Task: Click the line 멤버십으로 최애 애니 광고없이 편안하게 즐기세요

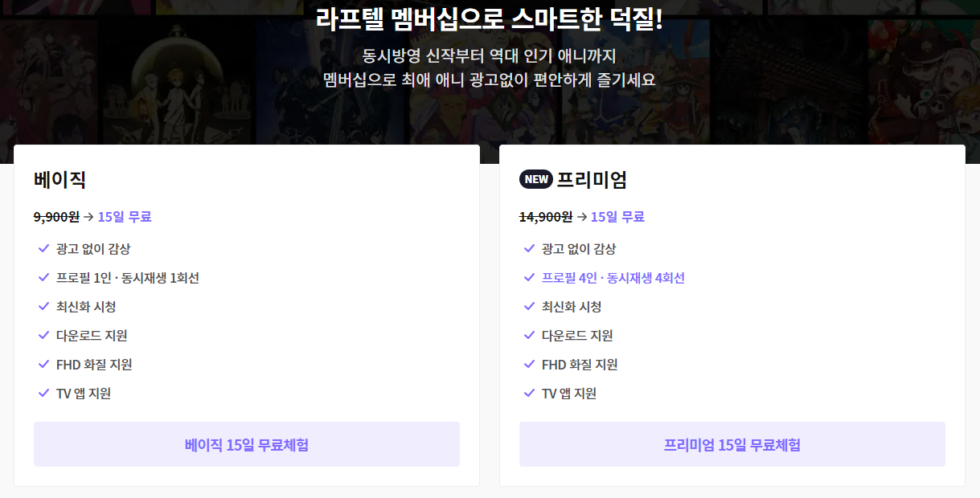Action: [490, 80]
